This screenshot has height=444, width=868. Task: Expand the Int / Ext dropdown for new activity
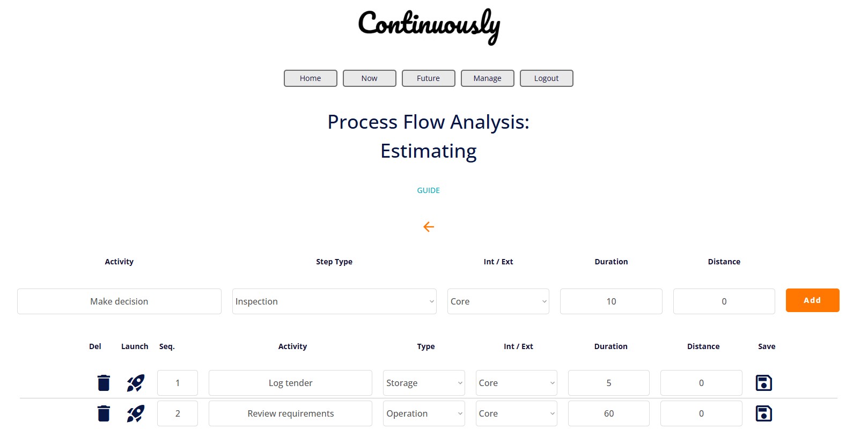click(498, 301)
